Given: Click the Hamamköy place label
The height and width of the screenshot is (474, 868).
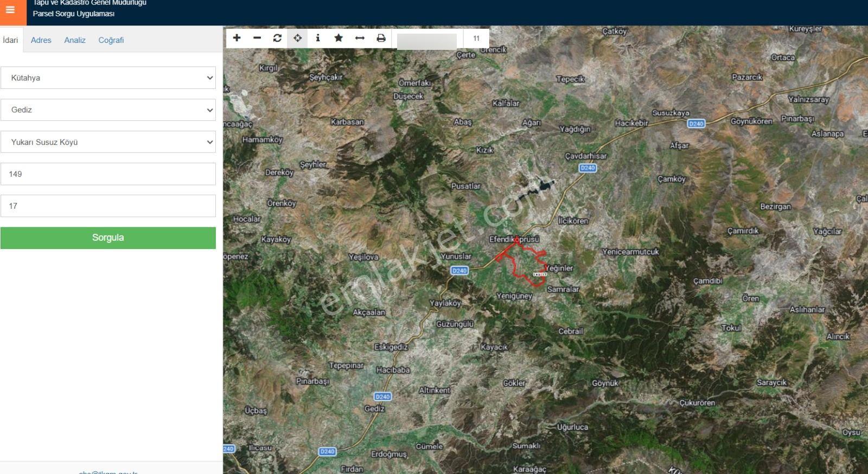Looking at the screenshot, I should pos(263,140).
